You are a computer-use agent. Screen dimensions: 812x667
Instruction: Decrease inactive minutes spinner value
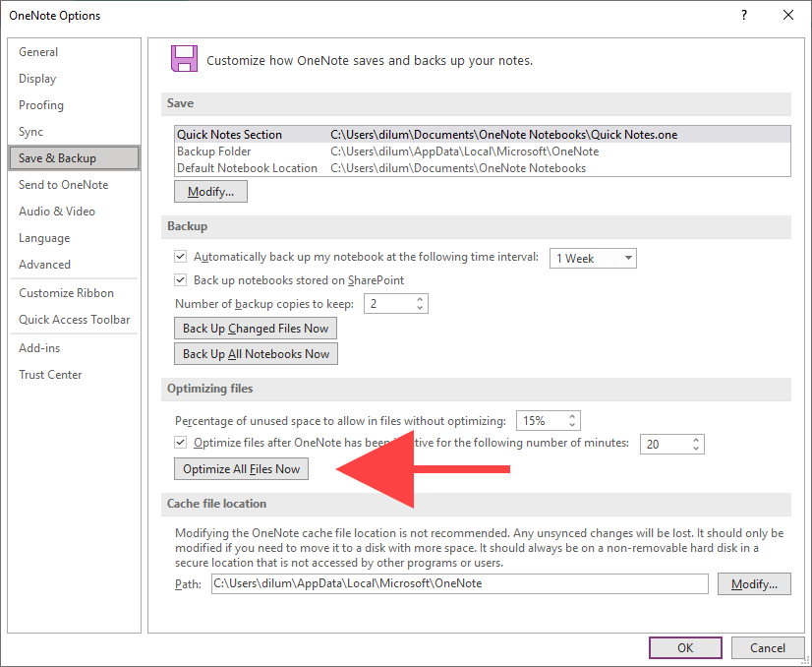[x=695, y=449]
